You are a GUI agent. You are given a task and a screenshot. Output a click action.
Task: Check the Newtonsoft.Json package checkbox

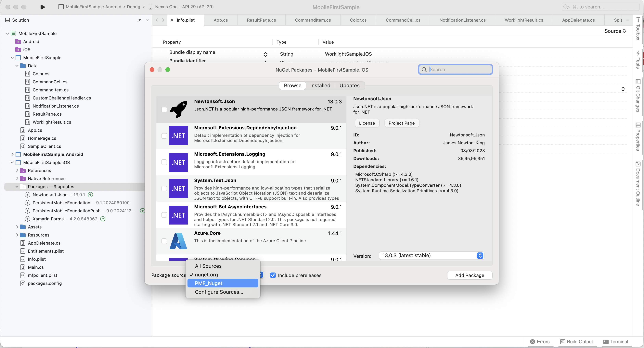point(164,110)
